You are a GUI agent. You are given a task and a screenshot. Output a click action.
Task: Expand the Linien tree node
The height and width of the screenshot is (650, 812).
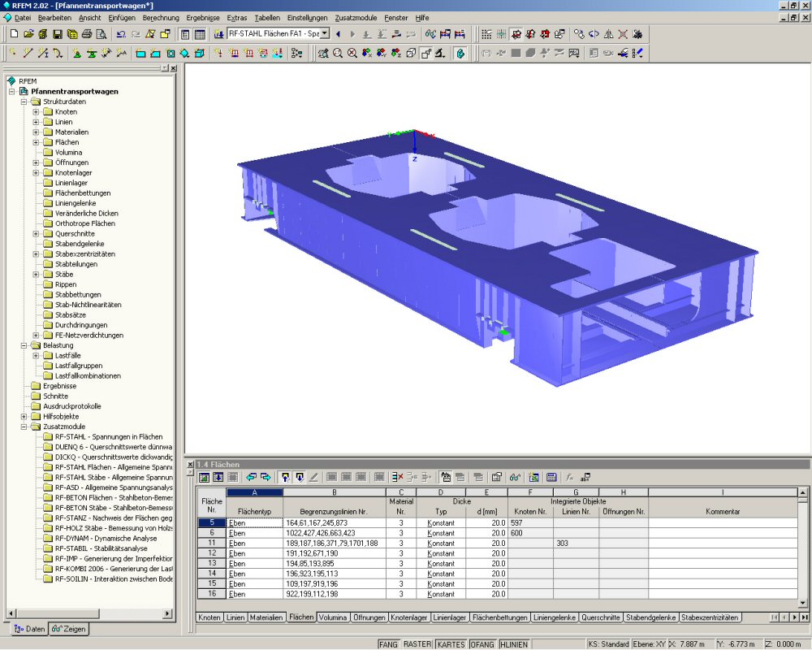click(x=36, y=122)
